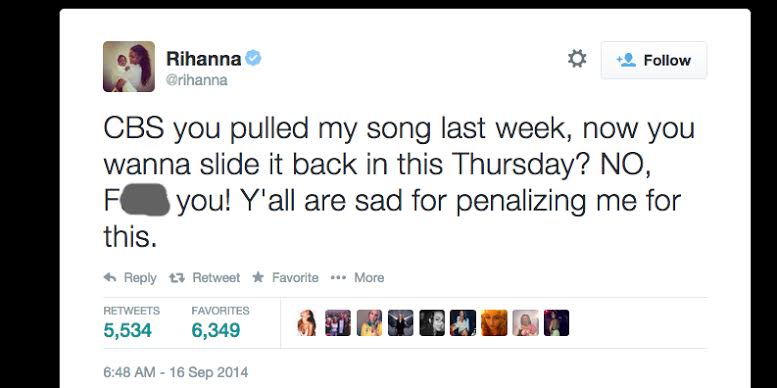Open the @rihanna handle link
Image resolution: width=777 pixels, height=388 pixels.
tap(197, 80)
